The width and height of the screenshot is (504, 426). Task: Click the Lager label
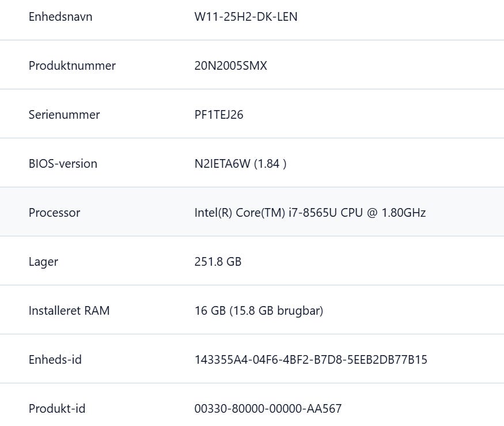click(x=43, y=262)
